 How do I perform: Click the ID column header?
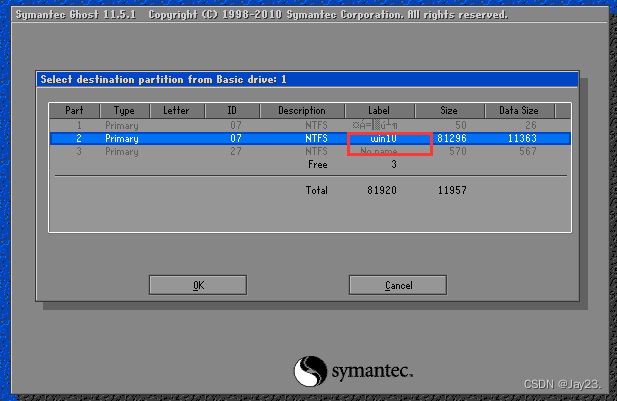(x=232, y=111)
